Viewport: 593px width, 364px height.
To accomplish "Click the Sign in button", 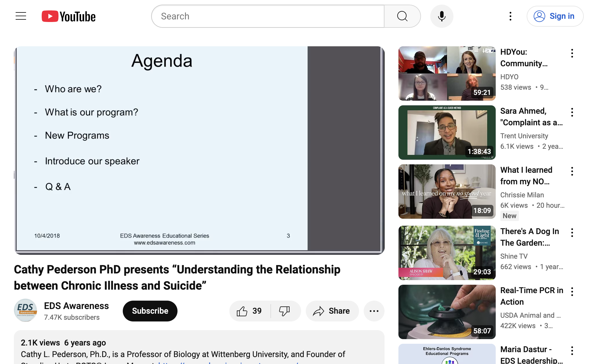I will (x=555, y=16).
